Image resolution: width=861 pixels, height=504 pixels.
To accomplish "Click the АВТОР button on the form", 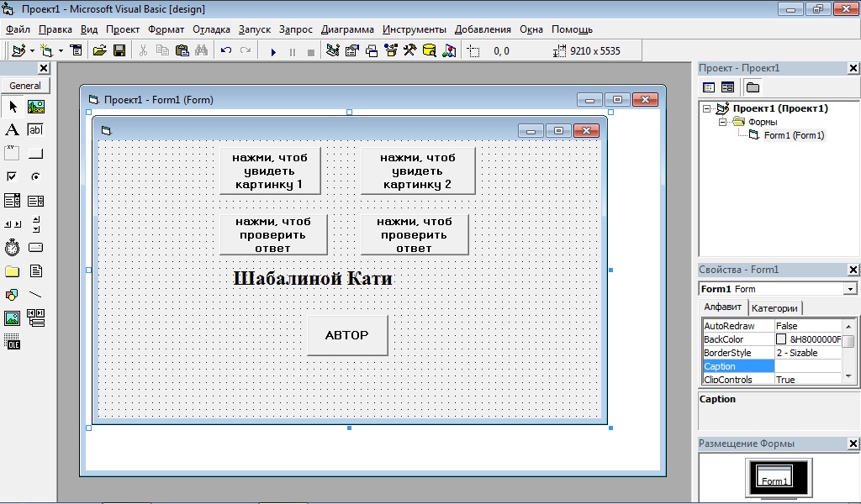I will [346, 333].
